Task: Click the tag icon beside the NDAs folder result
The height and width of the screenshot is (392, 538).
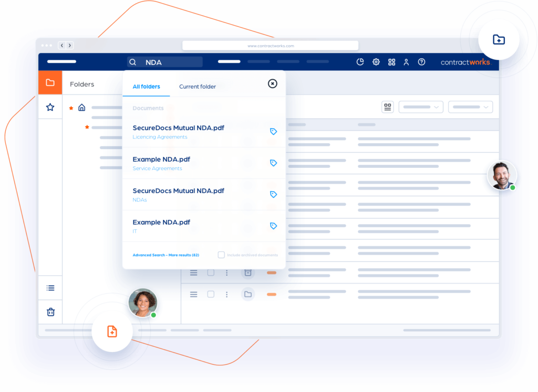Action: point(273,194)
